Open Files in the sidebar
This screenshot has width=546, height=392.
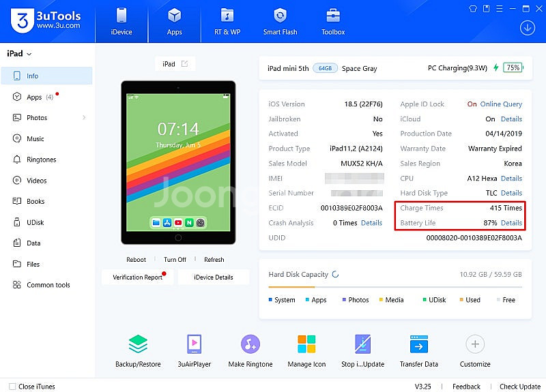(x=46, y=264)
